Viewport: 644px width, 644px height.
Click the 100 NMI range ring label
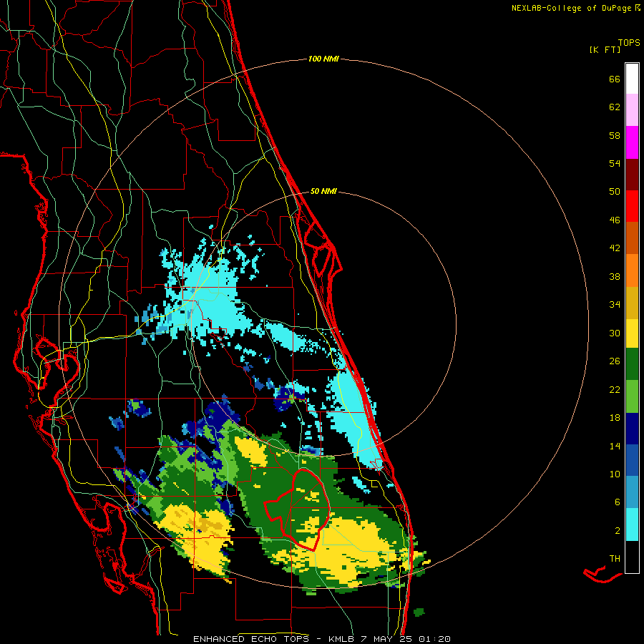[323, 59]
